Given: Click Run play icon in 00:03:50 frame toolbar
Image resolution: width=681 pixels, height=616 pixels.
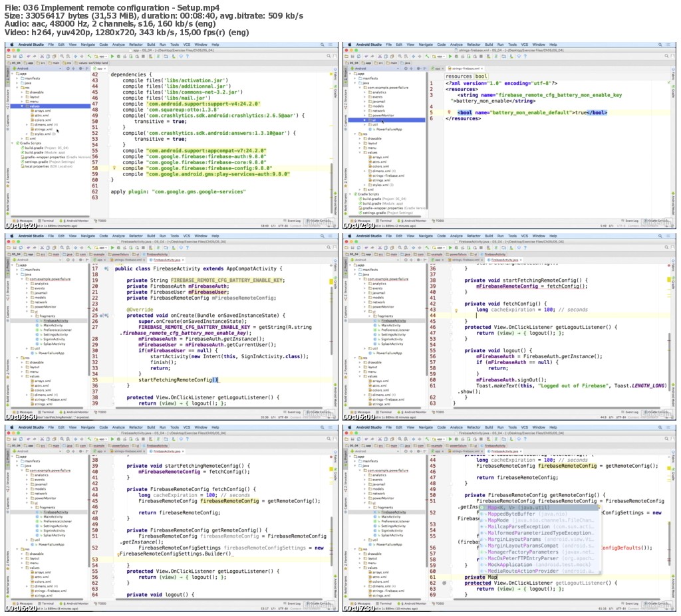Looking at the screenshot, I should pyautogui.click(x=112, y=247).
